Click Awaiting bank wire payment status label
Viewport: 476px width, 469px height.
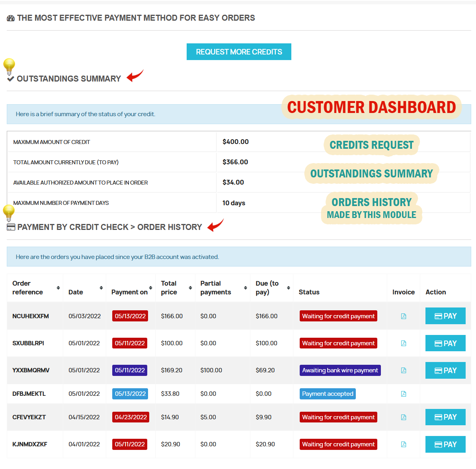(340, 370)
